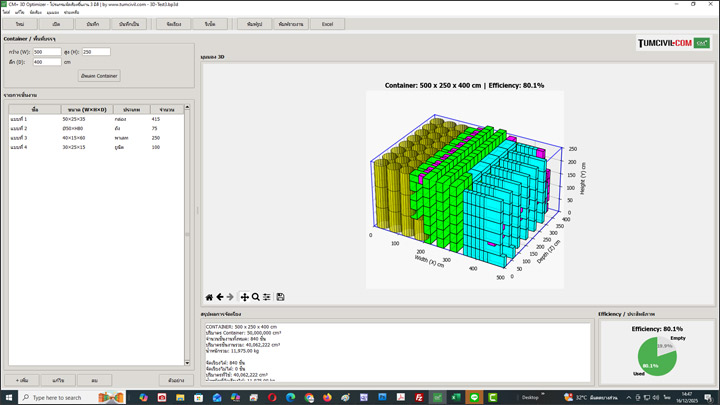Click the Excel export button
Screen dimensions: 720x405
[327, 23]
